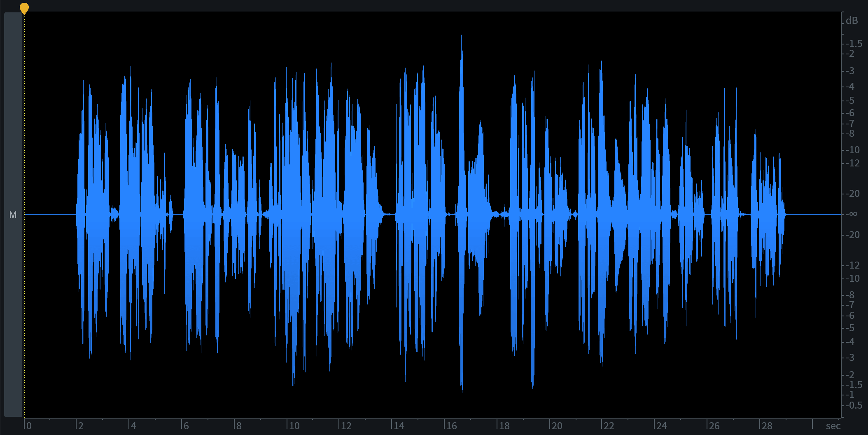
Task: Click the 28 second mark on time ruler
Action: click(x=767, y=426)
